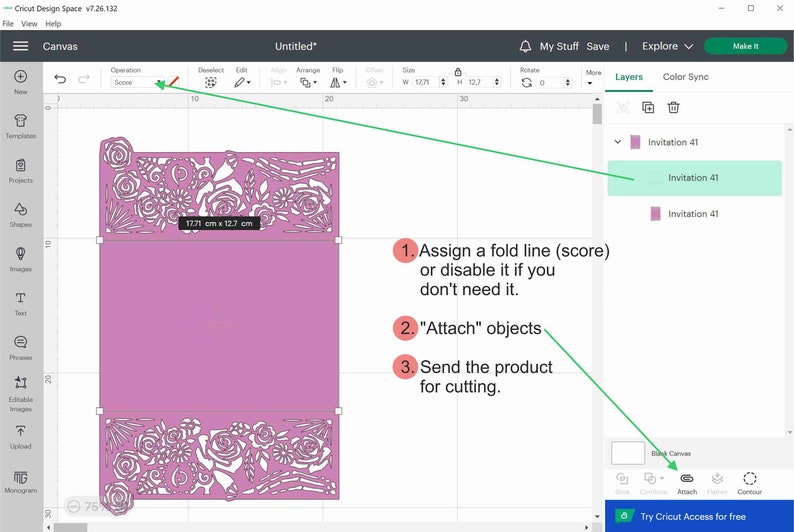
Task: Duplicate the selected layer
Action: click(x=648, y=107)
